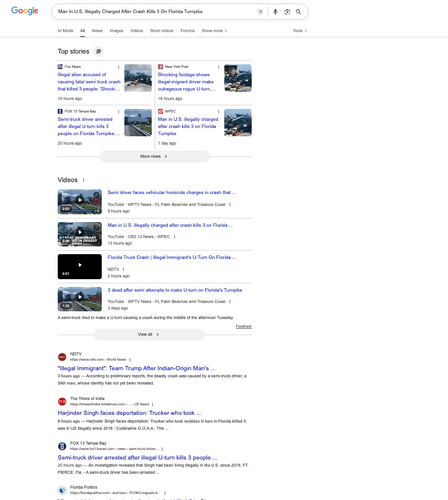Open WPEC 'Man in U.S. illegally charged' story
Image resolution: width=448 pixels, height=500 pixels.
(x=188, y=126)
